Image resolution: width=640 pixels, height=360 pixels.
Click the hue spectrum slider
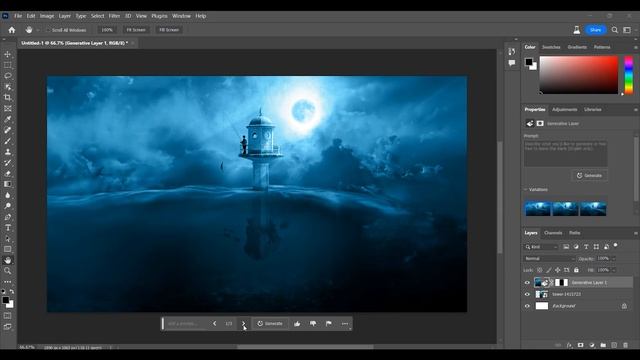click(x=629, y=75)
